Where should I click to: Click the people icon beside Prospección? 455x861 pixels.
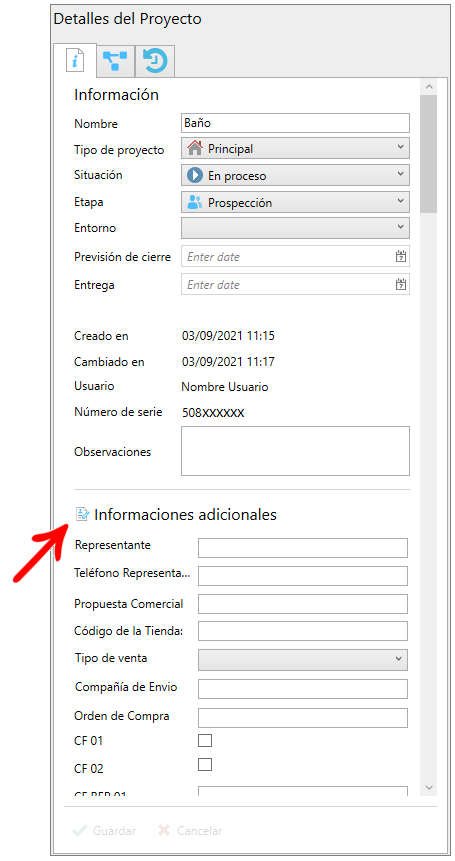coord(195,202)
